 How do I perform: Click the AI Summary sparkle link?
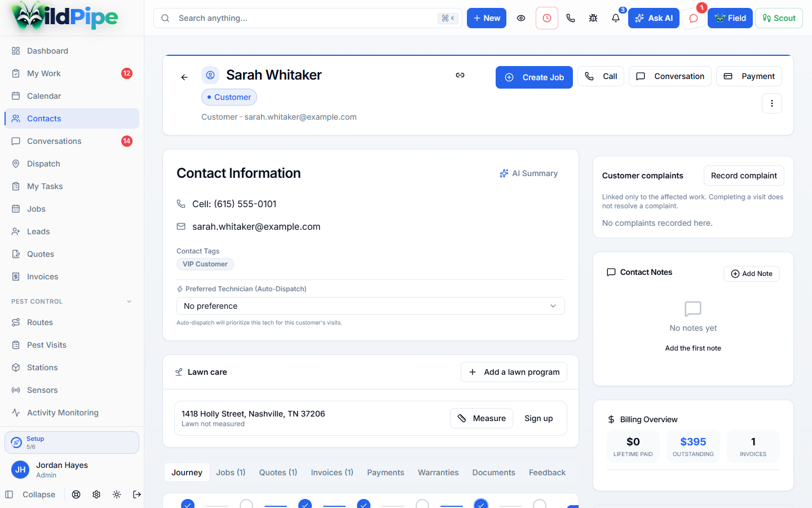(x=528, y=173)
